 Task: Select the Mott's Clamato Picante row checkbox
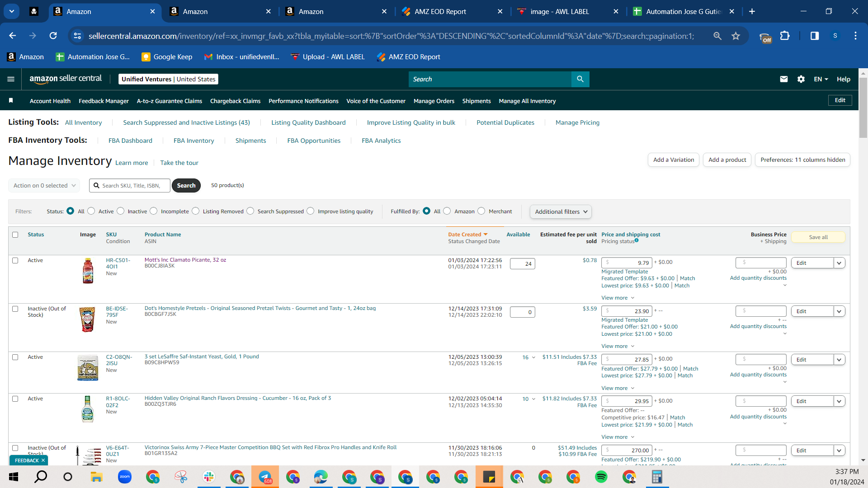15,260
